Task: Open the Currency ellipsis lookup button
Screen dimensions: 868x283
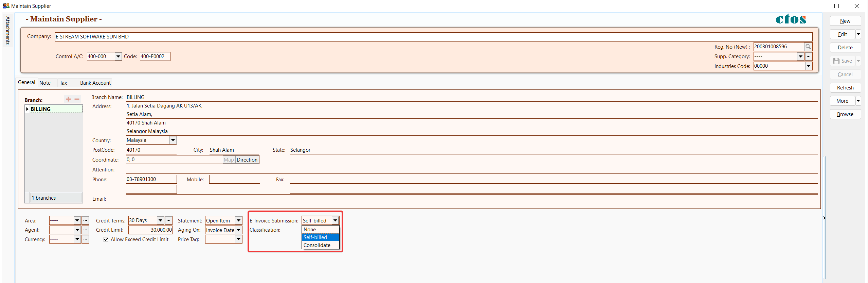Action: pyautogui.click(x=85, y=239)
